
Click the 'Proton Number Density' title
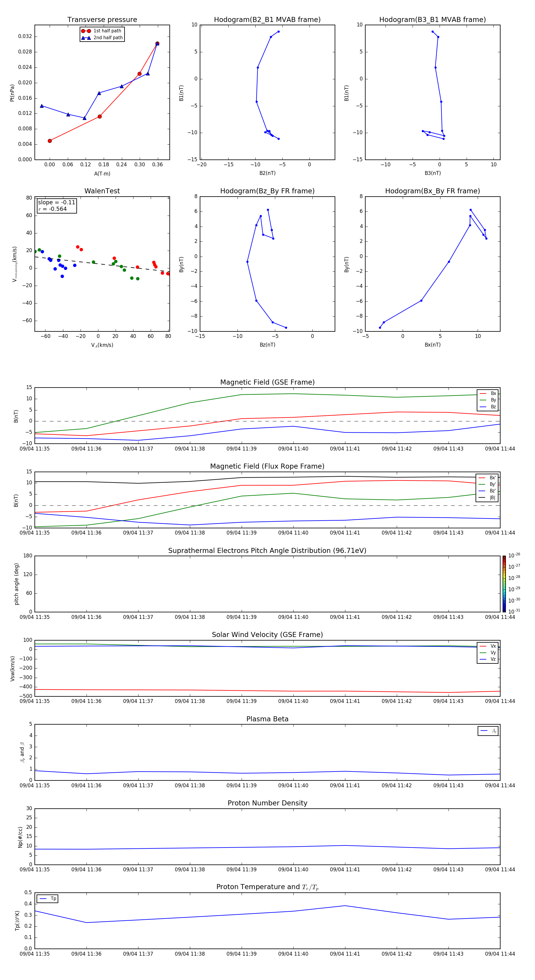click(x=267, y=803)
